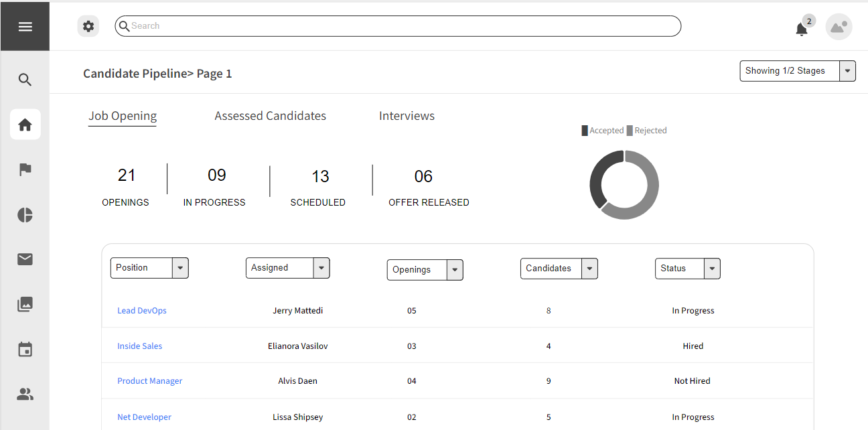Expand the Showing 1/2 Stages dropdown

pyautogui.click(x=798, y=71)
